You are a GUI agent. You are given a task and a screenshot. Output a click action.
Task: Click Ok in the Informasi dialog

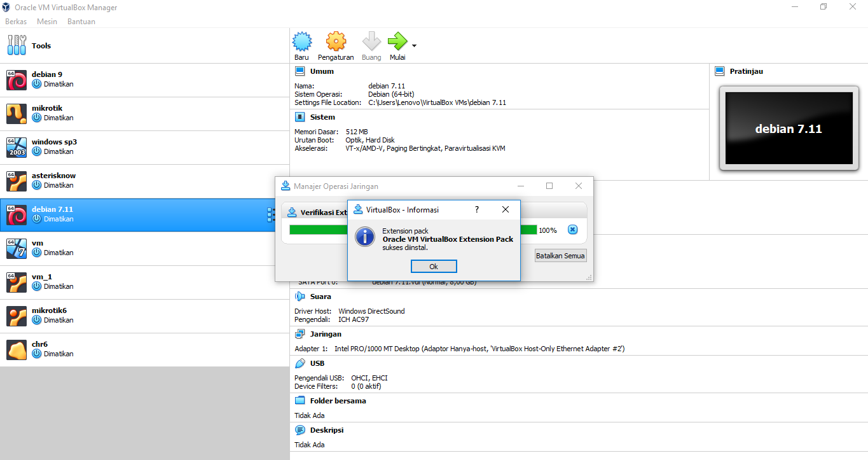click(434, 266)
